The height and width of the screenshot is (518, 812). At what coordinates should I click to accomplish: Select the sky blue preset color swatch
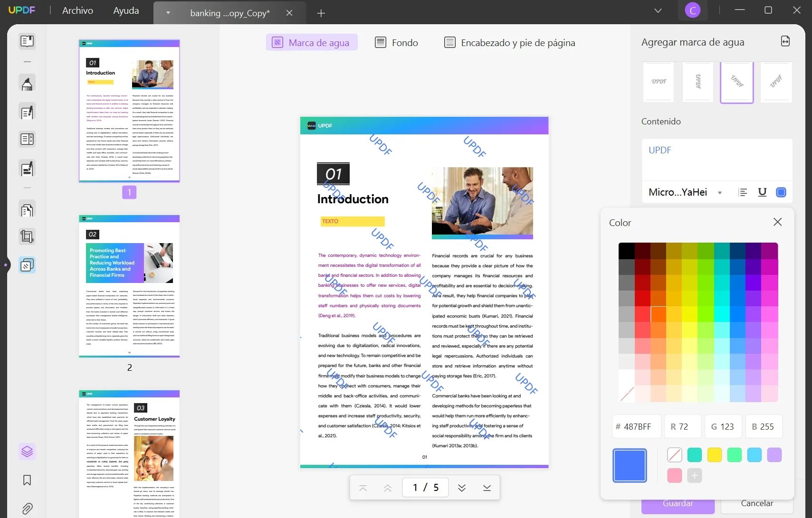tap(755, 455)
